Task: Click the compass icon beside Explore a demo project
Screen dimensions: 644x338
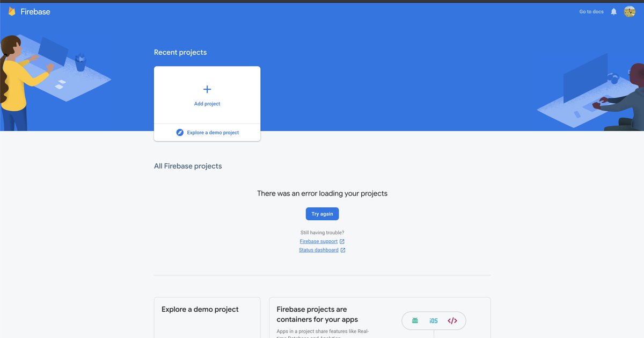Action: click(x=180, y=132)
